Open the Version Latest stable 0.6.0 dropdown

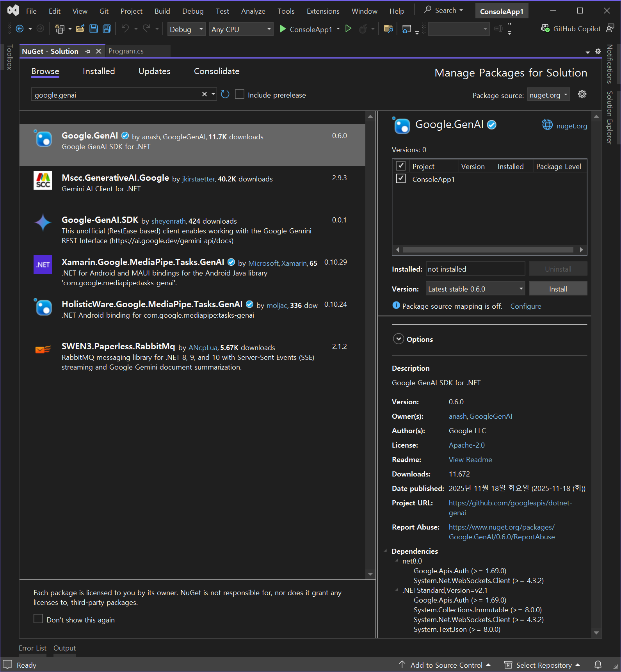coord(475,289)
